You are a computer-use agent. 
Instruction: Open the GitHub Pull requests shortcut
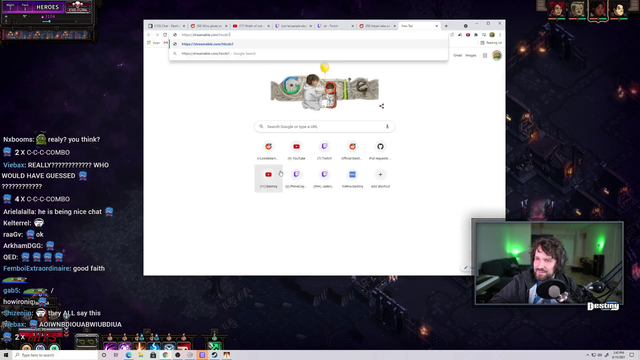tap(380, 151)
